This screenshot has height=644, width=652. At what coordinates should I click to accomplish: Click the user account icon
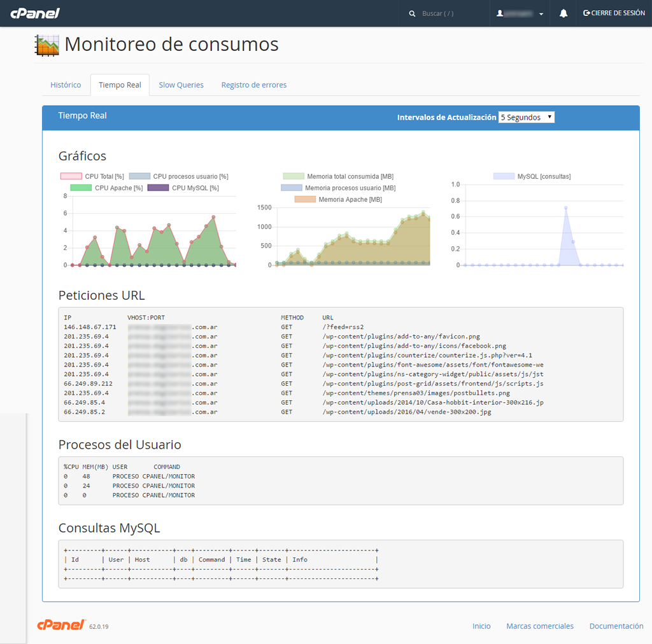(x=500, y=13)
